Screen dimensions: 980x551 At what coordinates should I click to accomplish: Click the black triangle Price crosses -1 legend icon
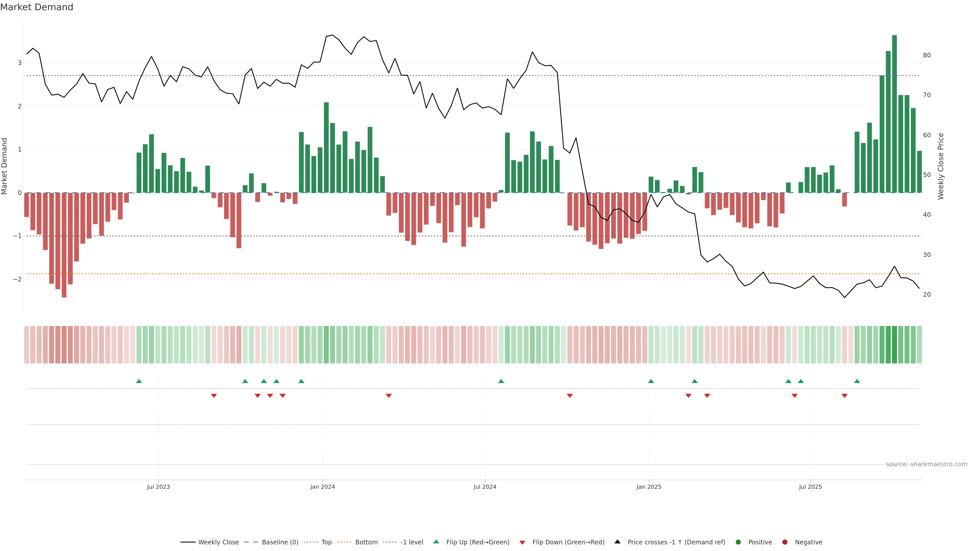tap(617, 542)
